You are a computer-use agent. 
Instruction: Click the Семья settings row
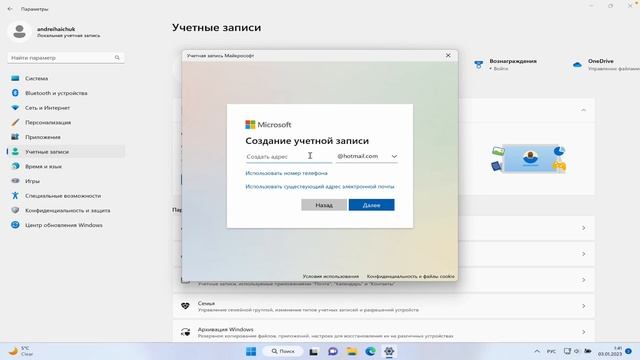[x=384, y=306]
